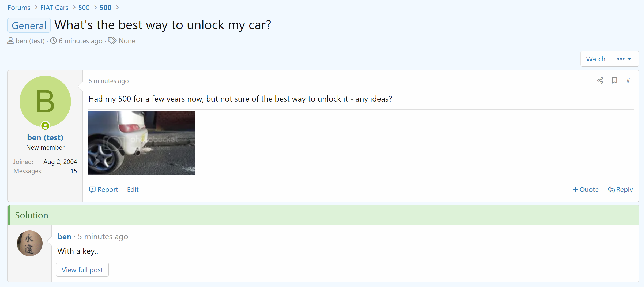Open the thread tools three-dots dropdown
The height and width of the screenshot is (287, 644).
point(625,59)
